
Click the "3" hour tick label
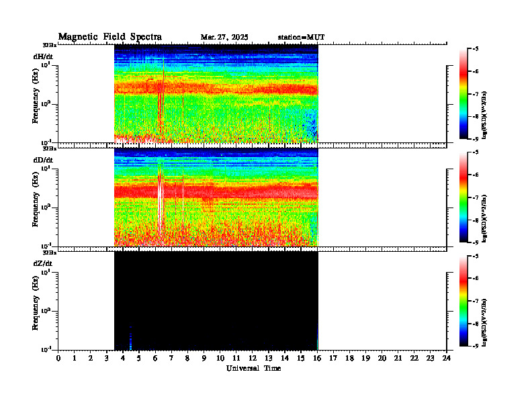pos(107,359)
